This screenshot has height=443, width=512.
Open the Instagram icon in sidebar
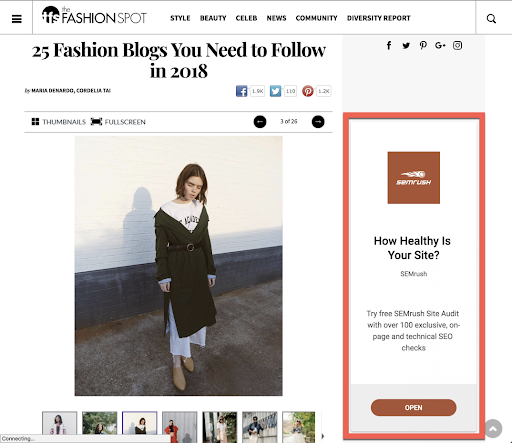point(457,45)
